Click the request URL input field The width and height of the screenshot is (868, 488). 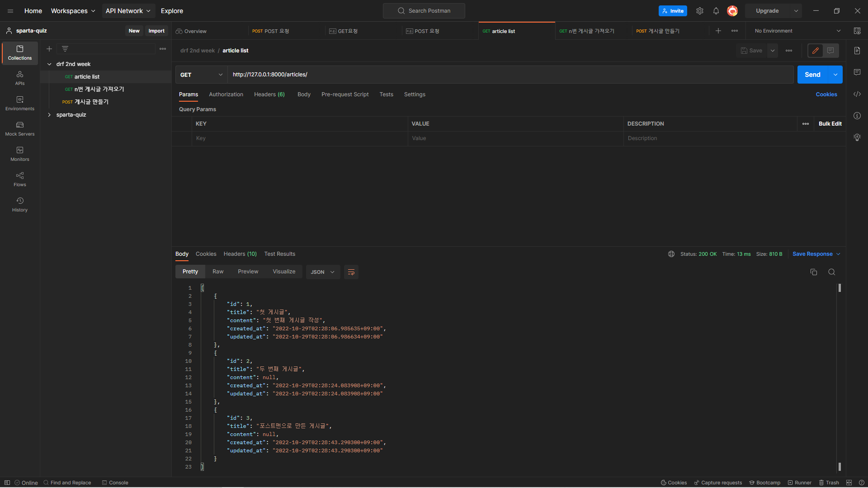click(510, 75)
